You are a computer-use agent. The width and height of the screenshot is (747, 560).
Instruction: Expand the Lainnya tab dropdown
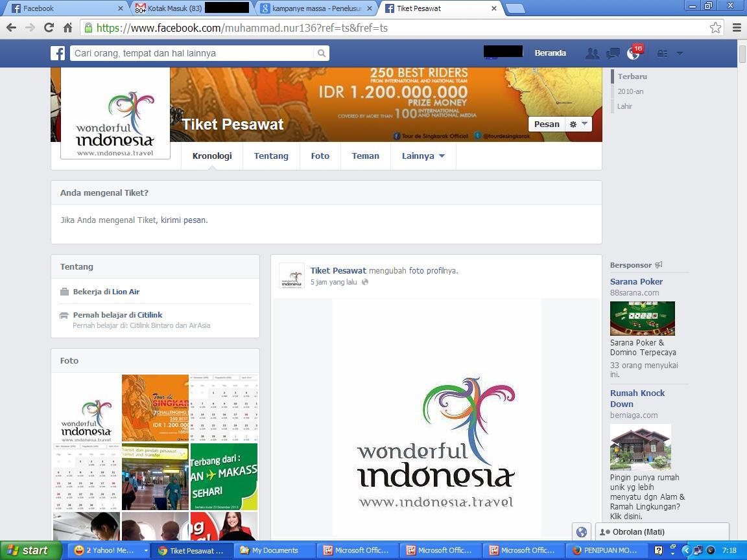[423, 156]
